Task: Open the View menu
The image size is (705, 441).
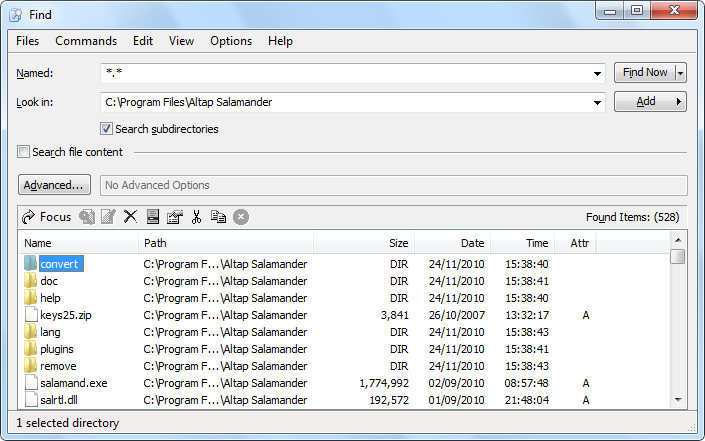Action: click(x=181, y=41)
